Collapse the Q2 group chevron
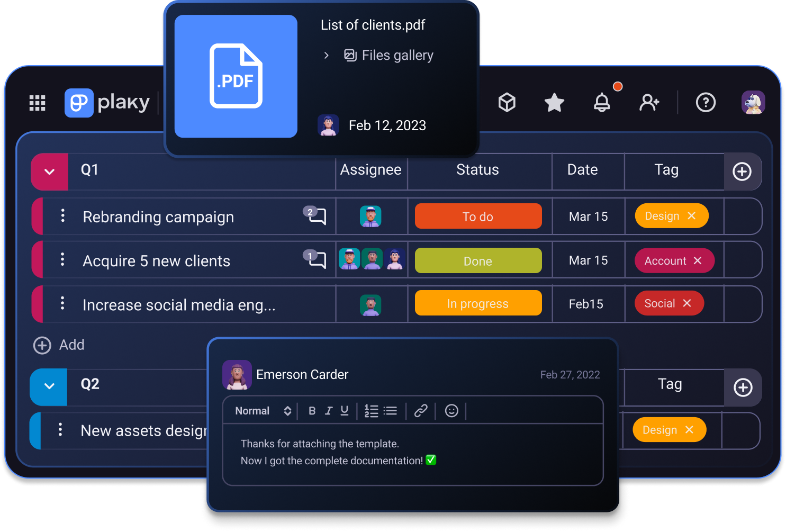 pyautogui.click(x=49, y=386)
